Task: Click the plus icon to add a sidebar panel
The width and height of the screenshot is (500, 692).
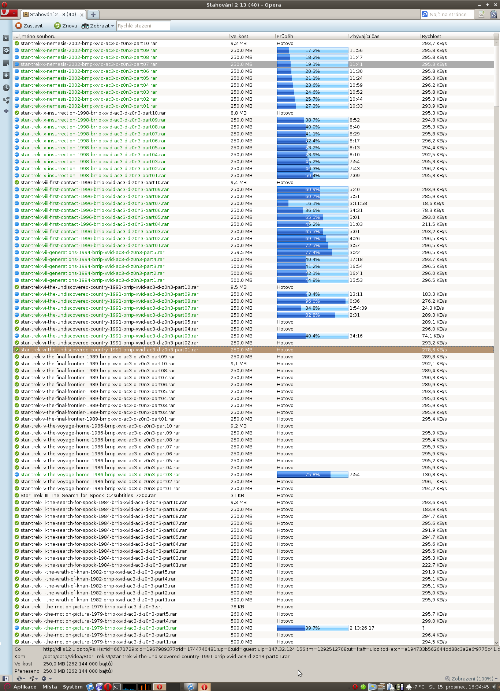Action: 6,111
